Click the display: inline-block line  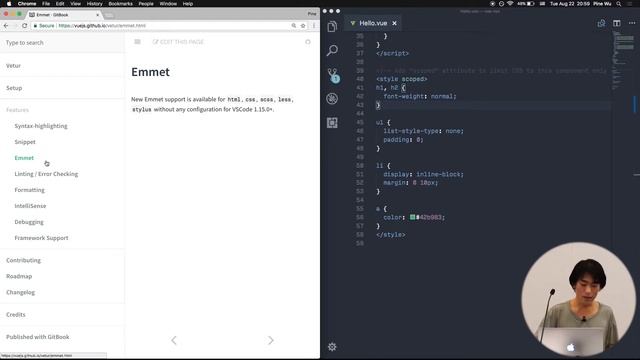(423, 174)
